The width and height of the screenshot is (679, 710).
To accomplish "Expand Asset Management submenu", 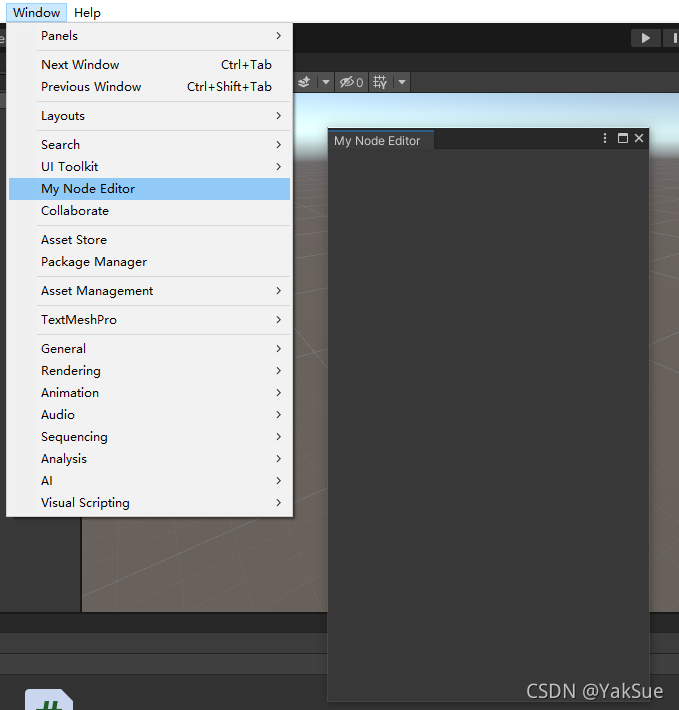I will click(x=149, y=291).
